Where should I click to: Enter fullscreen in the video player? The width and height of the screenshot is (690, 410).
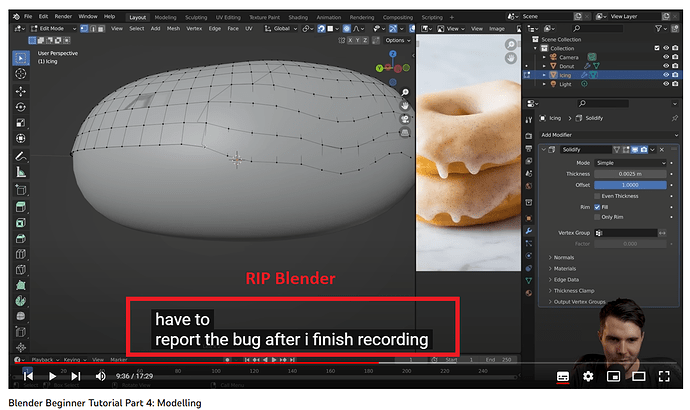(664, 376)
